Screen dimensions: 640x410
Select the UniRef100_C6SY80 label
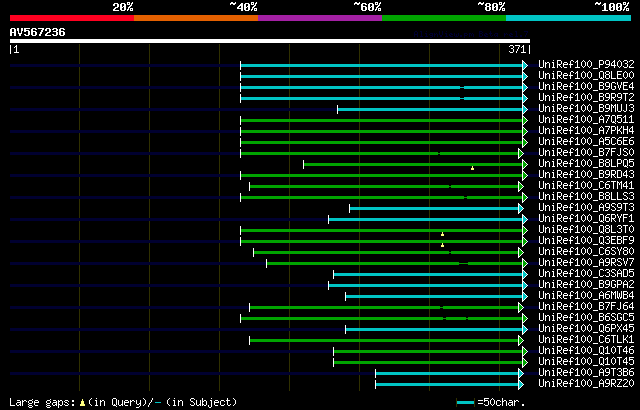pyautogui.click(x=586, y=252)
